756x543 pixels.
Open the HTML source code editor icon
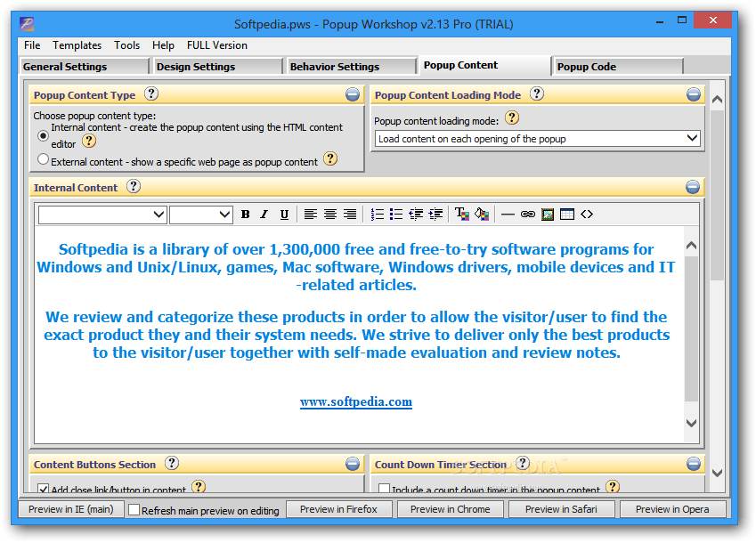tap(586, 214)
